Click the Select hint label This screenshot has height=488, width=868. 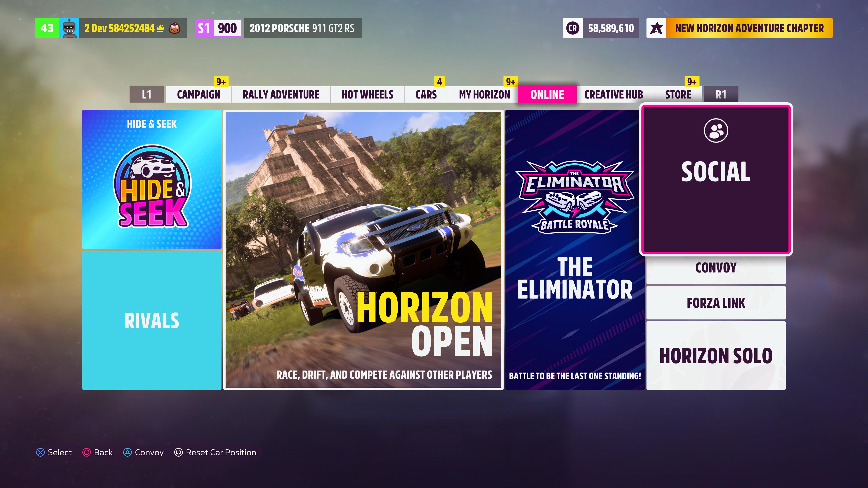tap(60, 452)
